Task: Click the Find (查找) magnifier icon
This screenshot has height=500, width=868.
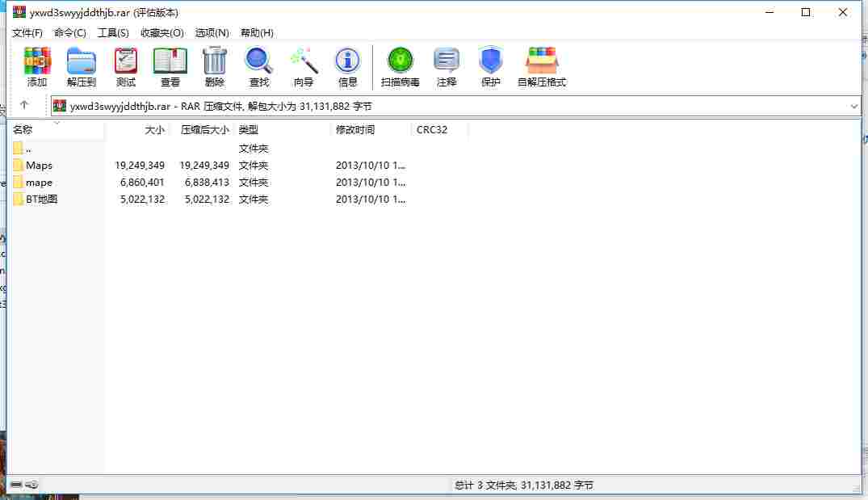Action: [x=258, y=61]
